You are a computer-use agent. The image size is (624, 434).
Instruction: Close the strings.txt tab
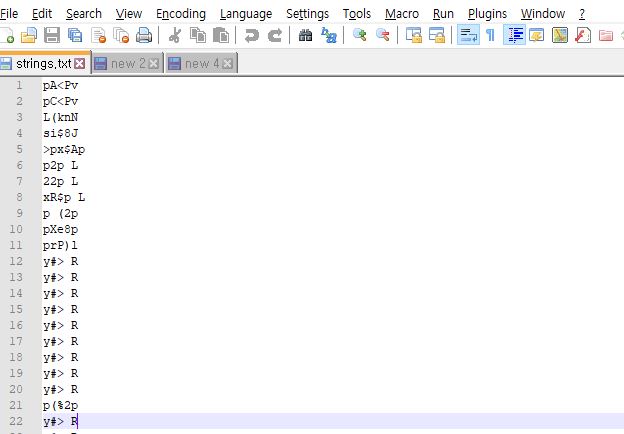(80, 64)
